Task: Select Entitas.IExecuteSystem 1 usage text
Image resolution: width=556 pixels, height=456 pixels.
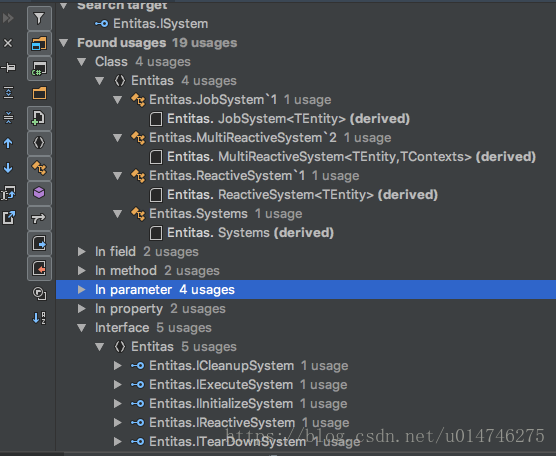Action: [248, 385]
